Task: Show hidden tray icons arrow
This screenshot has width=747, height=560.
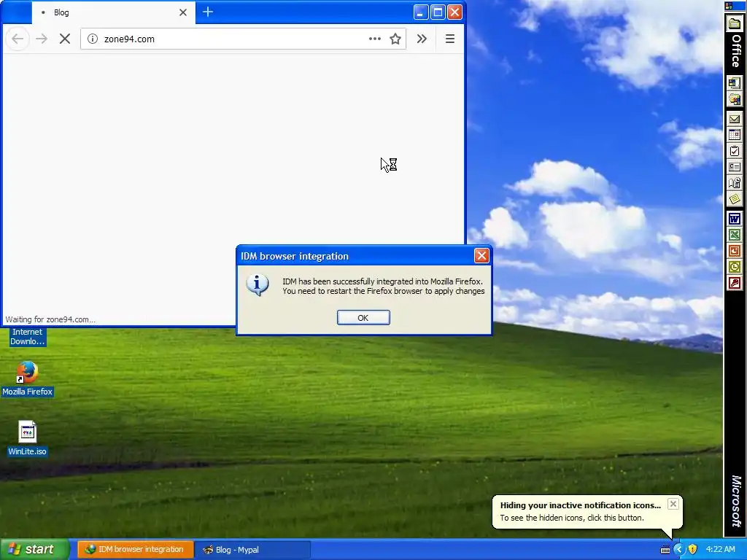Action: point(678,550)
